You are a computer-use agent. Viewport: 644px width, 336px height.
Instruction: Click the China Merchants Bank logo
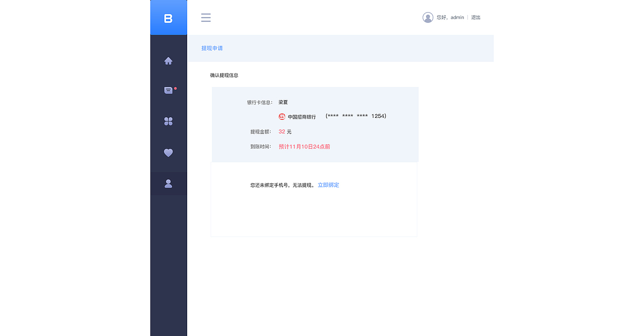point(282,116)
